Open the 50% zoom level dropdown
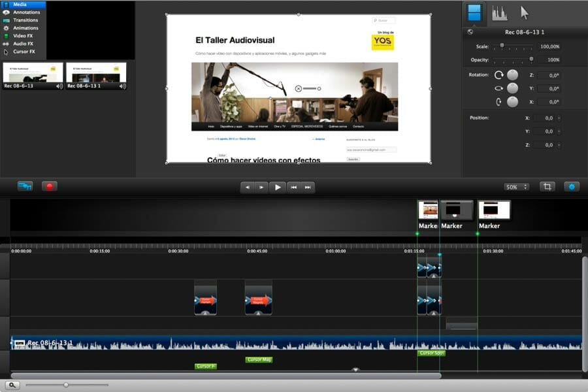Viewport: 588px width, 392px height. click(x=515, y=186)
